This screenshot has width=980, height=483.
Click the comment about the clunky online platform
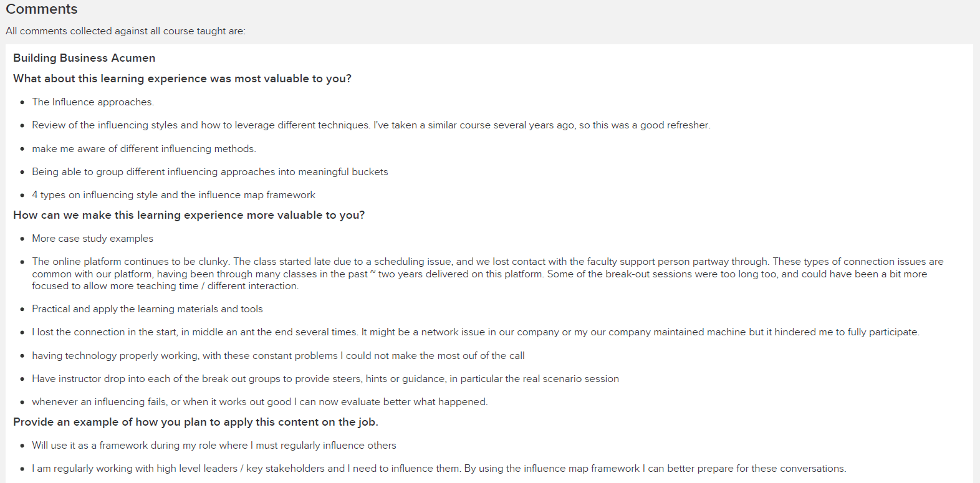pyautogui.click(x=486, y=274)
